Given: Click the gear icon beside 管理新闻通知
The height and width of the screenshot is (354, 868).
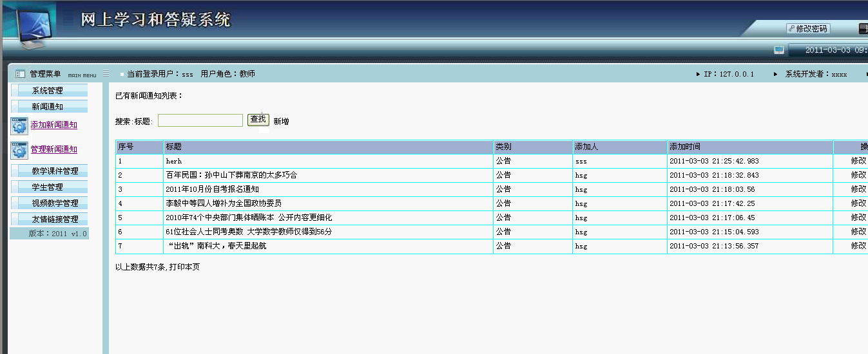Looking at the screenshot, I should click(19, 150).
